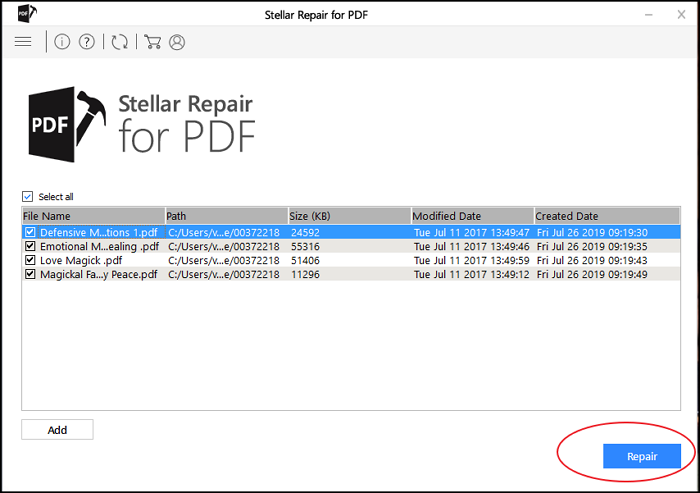
Task: Sort by Path column header
Action: coord(226,216)
